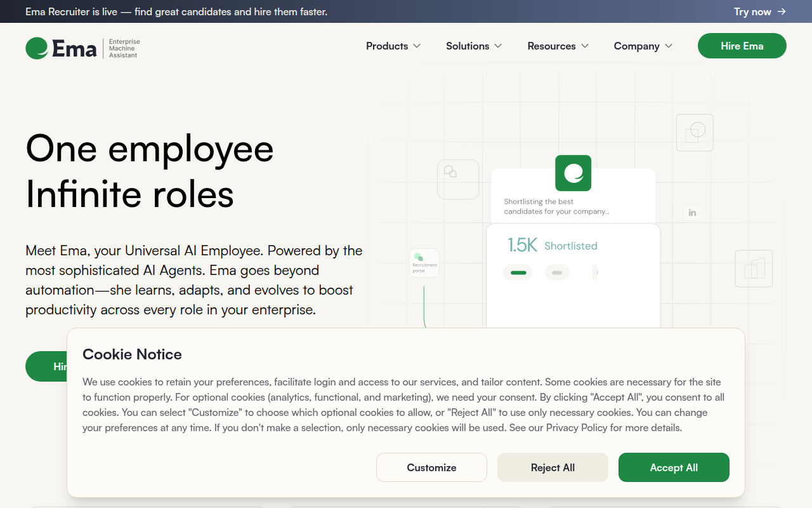The image size is (812, 508).
Task: Reject all optional cookies
Action: pyautogui.click(x=553, y=467)
